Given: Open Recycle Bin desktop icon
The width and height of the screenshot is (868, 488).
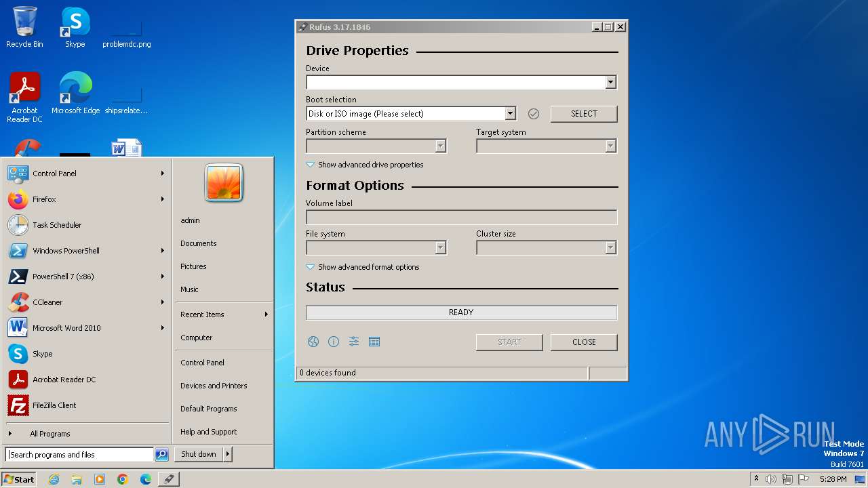Looking at the screenshot, I should [x=24, y=27].
